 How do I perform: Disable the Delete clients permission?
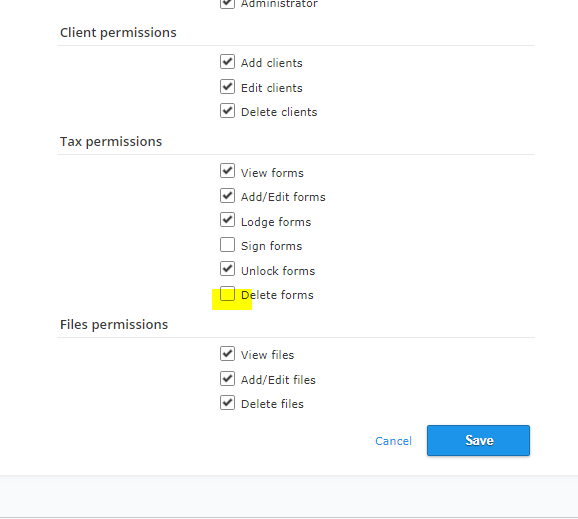pos(227,111)
